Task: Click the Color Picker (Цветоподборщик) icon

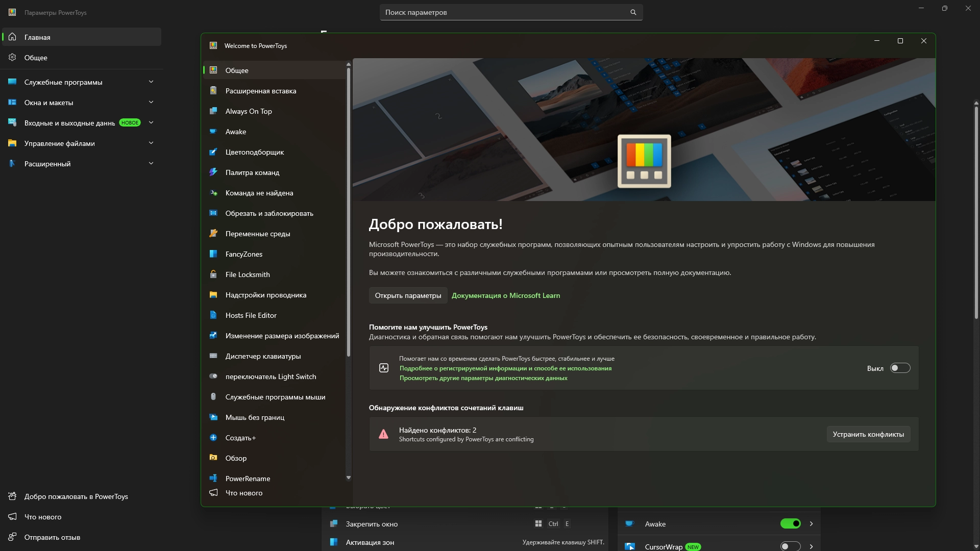Action: pos(213,152)
